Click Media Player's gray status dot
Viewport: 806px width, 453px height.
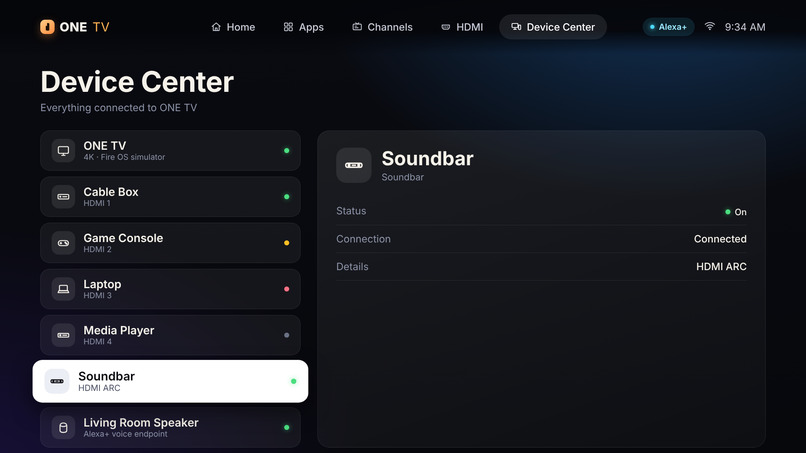287,335
